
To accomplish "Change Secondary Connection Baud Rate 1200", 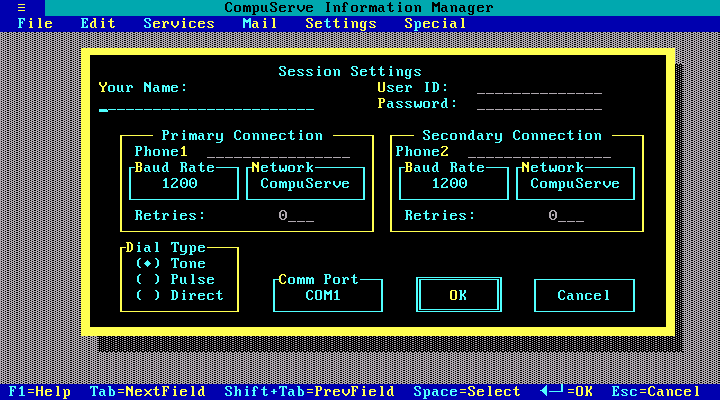I will click(454, 183).
